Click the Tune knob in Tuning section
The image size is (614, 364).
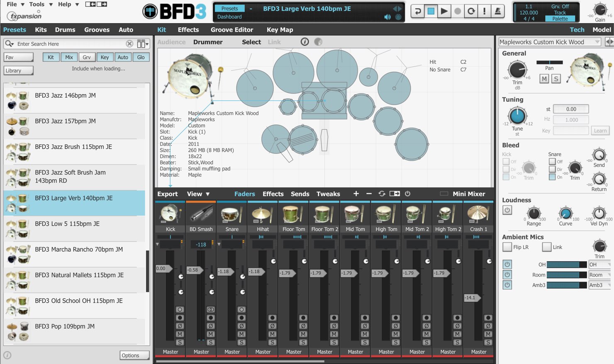517,116
